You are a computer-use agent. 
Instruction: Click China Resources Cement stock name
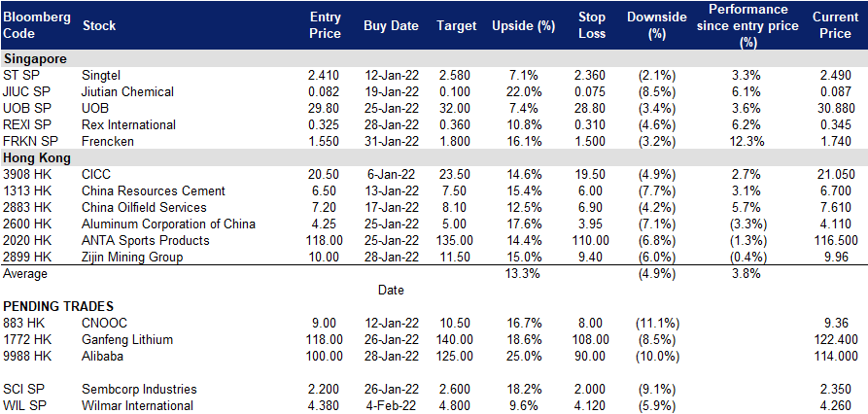pos(154,190)
